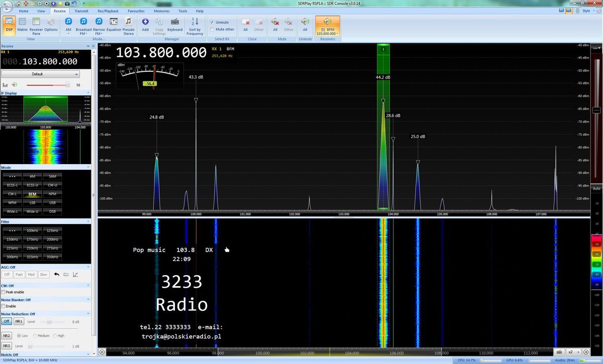603x364 pixels.
Task: Open the Home ribbon tab
Action: coord(24,11)
